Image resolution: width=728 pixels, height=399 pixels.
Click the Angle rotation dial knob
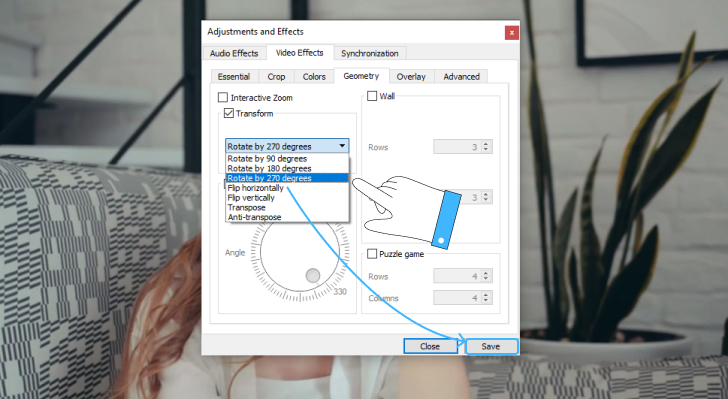pyautogui.click(x=313, y=275)
